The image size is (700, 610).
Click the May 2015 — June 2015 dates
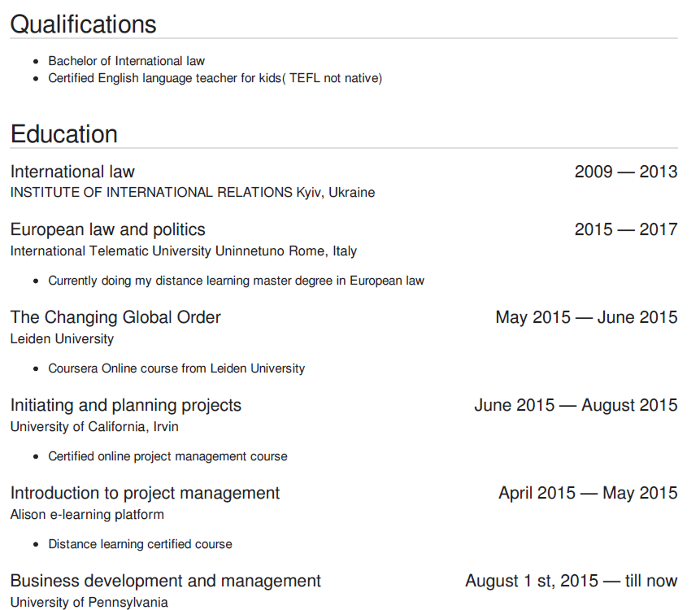click(x=585, y=317)
